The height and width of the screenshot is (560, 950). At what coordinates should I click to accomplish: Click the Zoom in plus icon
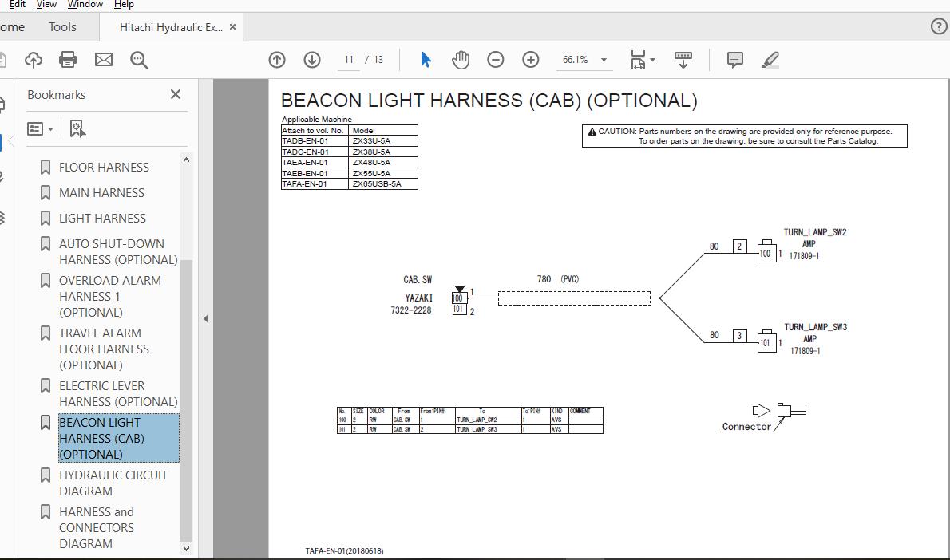(x=531, y=60)
